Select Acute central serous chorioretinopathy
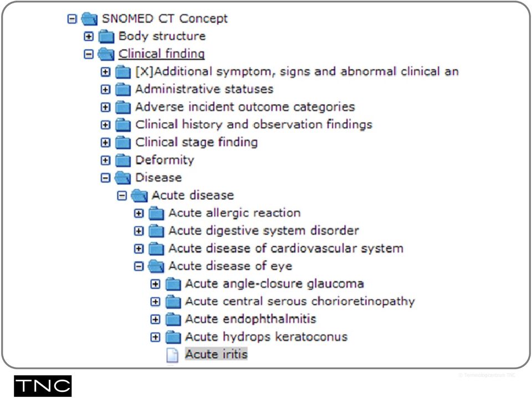This screenshot has height=398, width=532. (300, 301)
